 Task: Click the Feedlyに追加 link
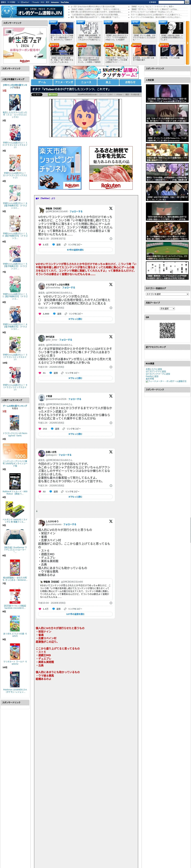point(152,376)
